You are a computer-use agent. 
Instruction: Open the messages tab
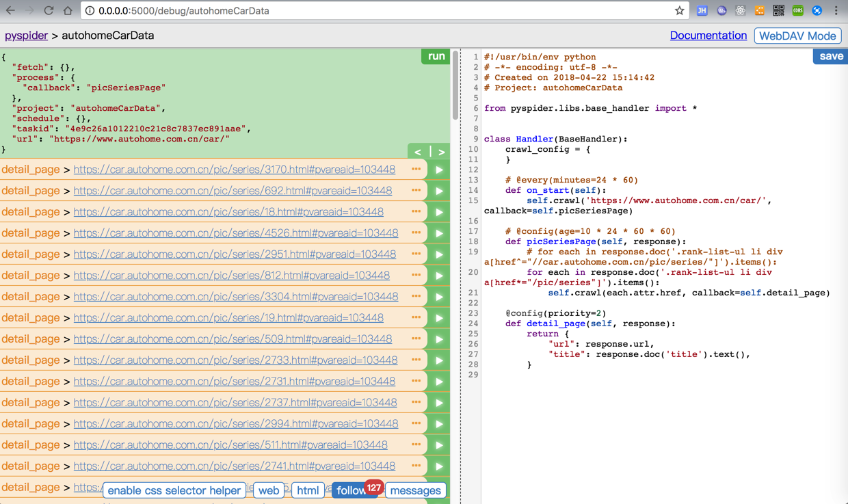coord(416,490)
